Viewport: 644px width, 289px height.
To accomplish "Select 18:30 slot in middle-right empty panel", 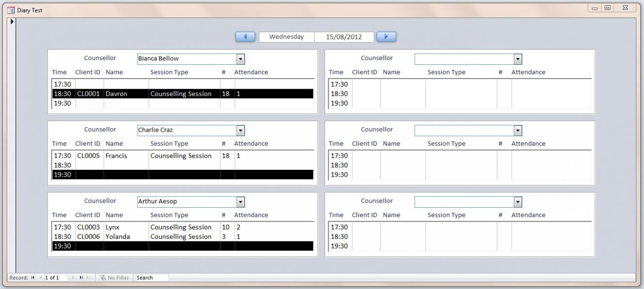I will (460, 165).
